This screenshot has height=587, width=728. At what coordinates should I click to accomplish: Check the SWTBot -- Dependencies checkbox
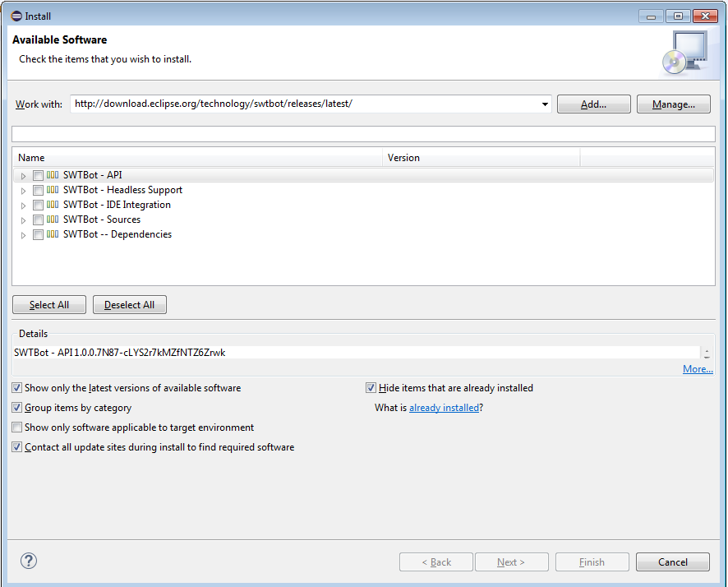click(38, 235)
